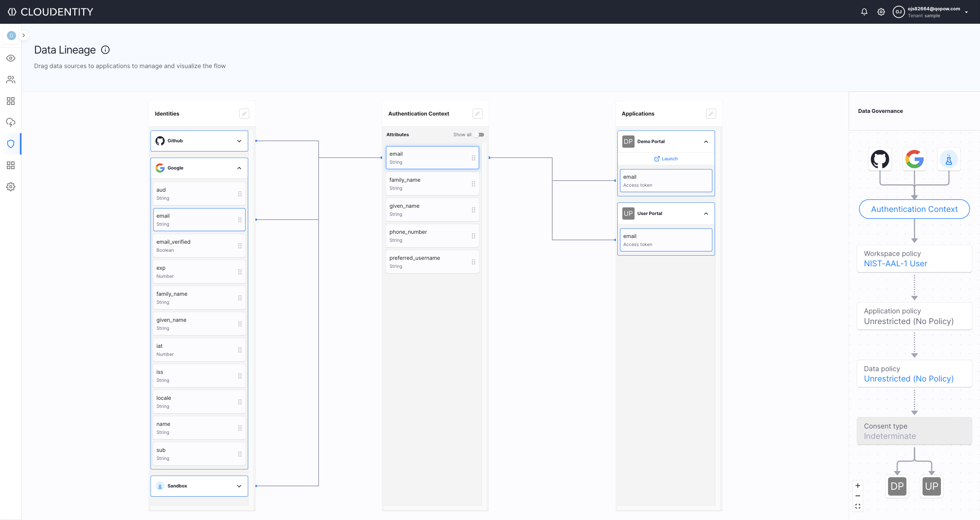Open the sidebar settings gear icon

11,187
